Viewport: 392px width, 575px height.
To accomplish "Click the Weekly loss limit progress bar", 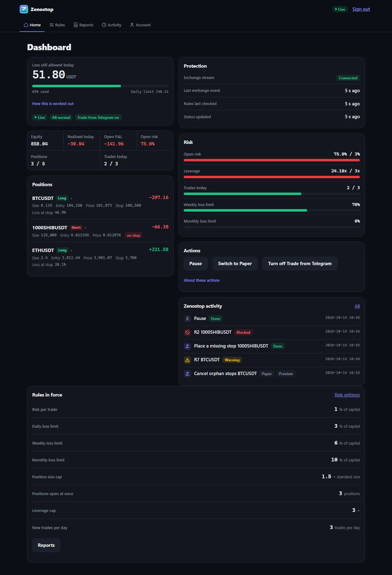I will coord(272,210).
